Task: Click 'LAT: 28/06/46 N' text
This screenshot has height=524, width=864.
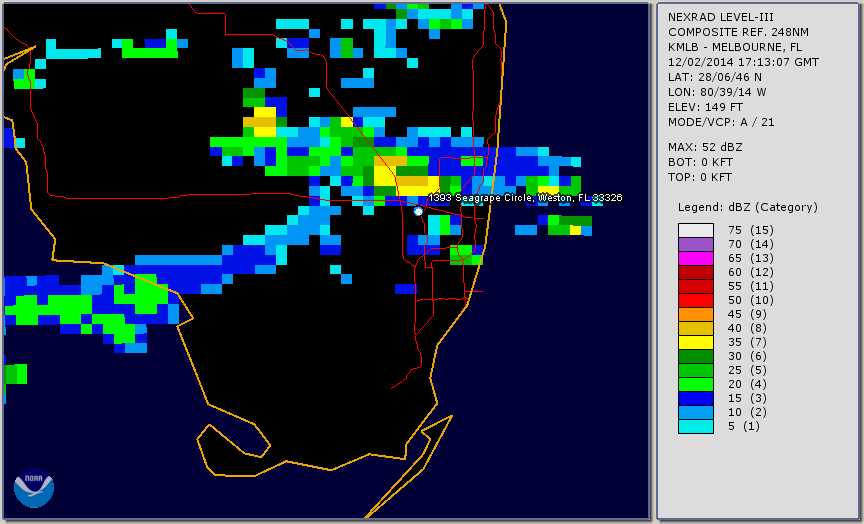Action: (715, 77)
